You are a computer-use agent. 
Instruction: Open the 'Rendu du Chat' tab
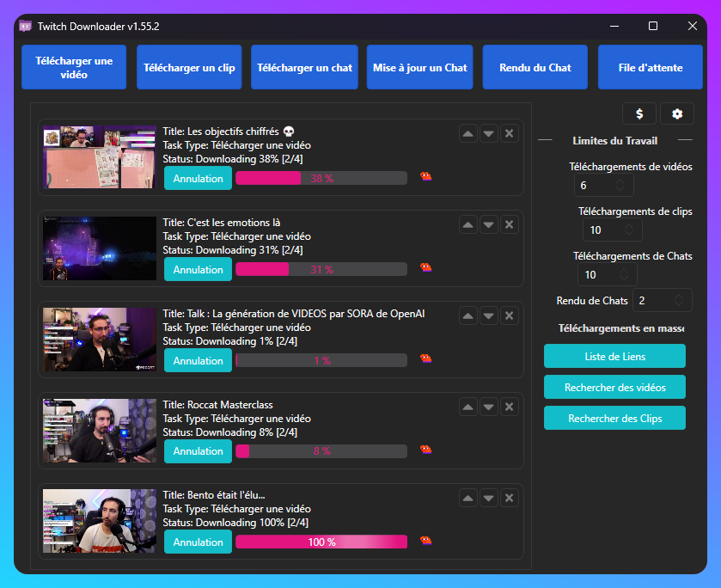535,66
